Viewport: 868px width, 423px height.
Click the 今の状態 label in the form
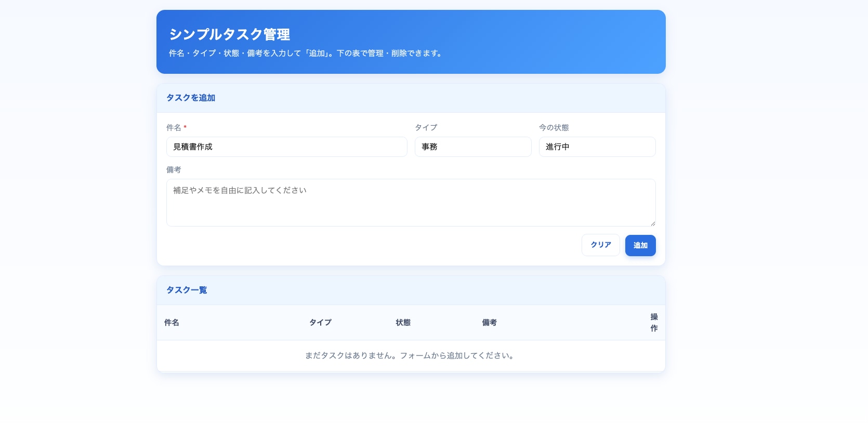click(554, 128)
